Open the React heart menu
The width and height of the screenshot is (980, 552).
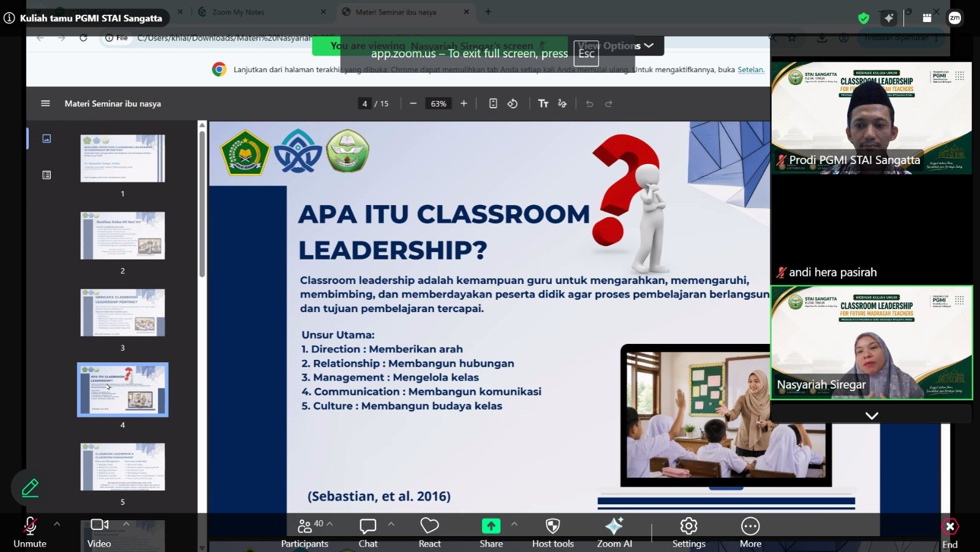click(429, 532)
